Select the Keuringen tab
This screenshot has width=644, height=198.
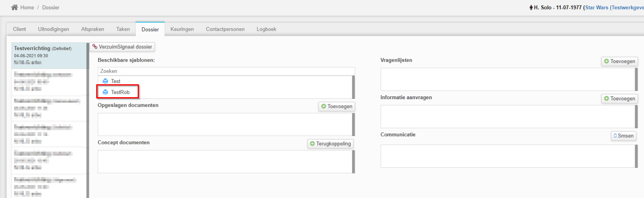pos(182,29)
